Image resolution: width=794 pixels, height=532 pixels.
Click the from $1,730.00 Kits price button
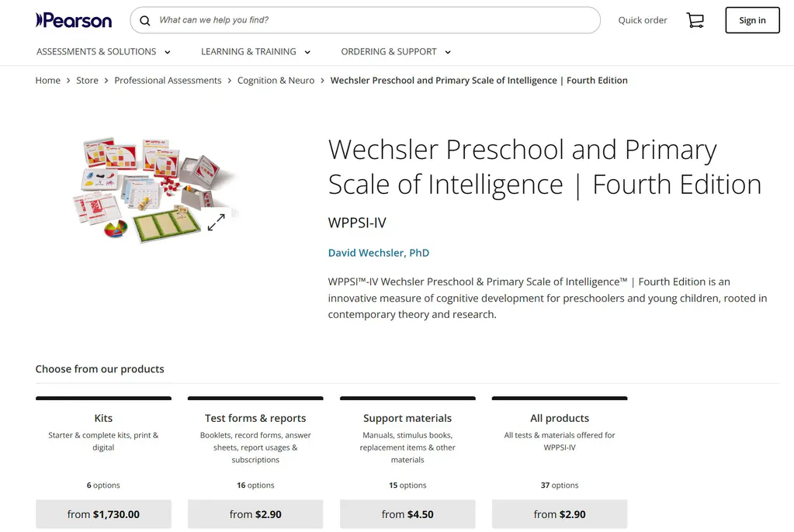click(102, 513)
